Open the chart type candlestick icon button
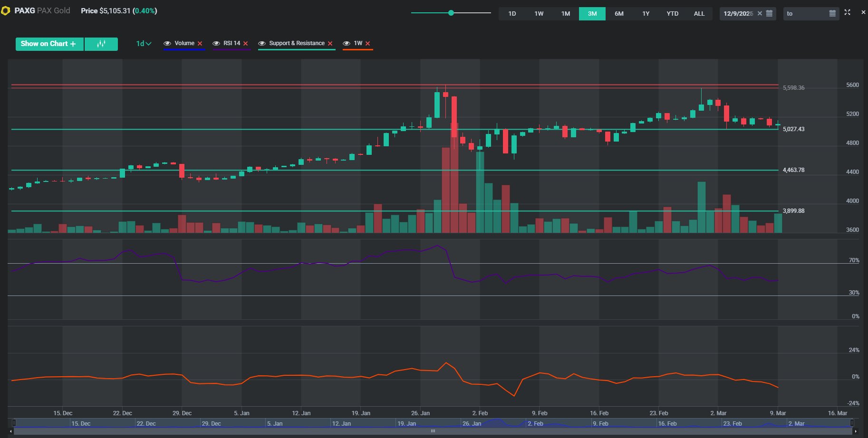This screenshot has height=438, width=868. point(101,44)
